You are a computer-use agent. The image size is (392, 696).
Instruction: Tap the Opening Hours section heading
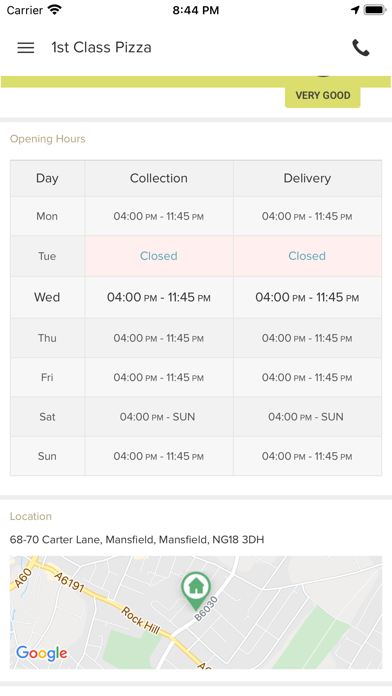pos(48,139)
